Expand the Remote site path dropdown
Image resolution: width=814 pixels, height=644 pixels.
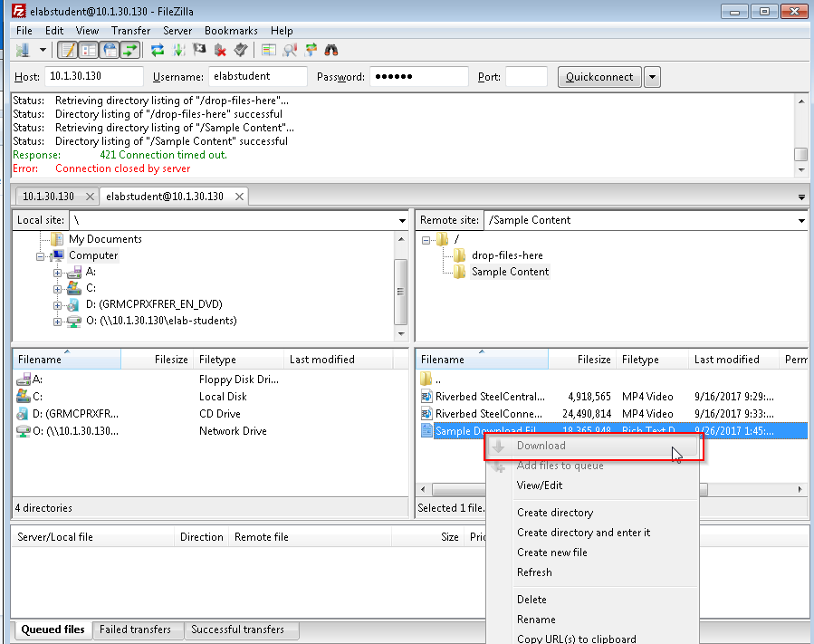tap(801, 220)
